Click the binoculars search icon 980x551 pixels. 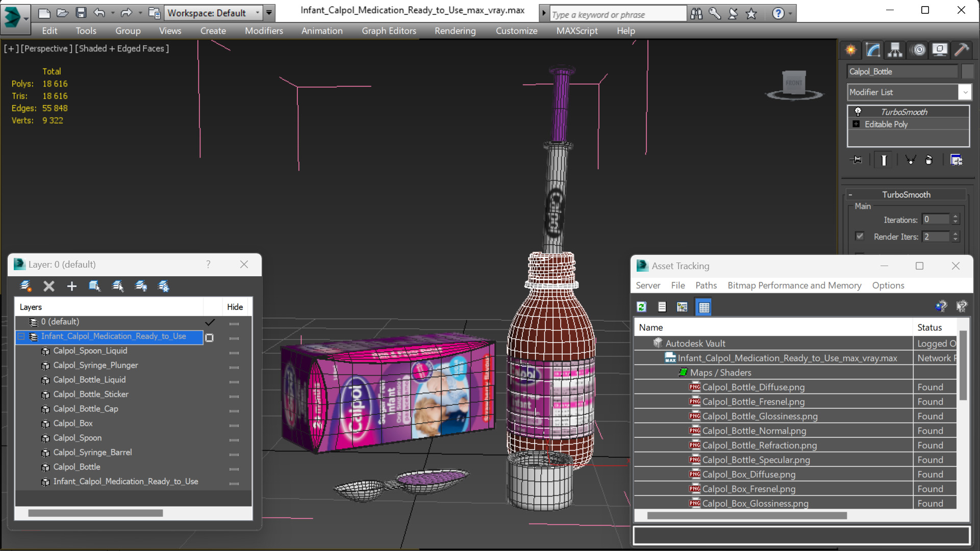pyautogui.click(x=696, y=14)
